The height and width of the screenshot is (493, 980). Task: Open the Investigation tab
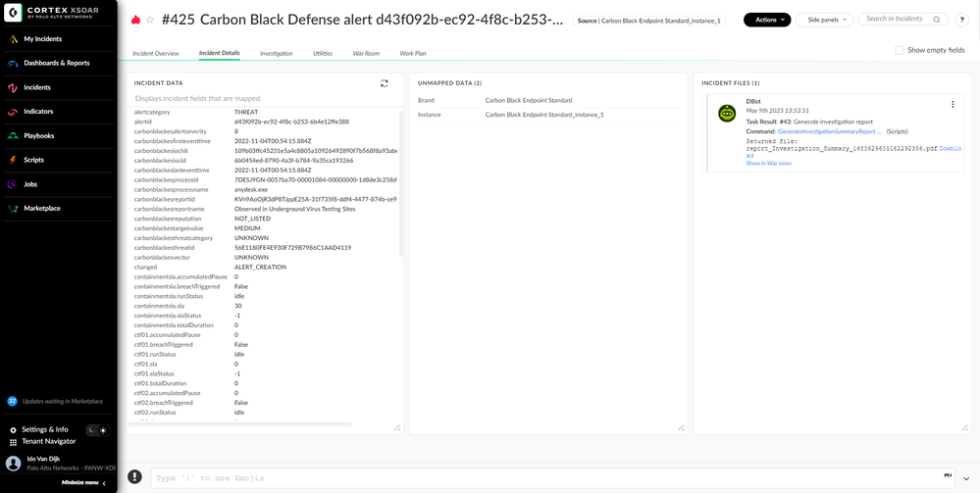click(x=276, y=53)
